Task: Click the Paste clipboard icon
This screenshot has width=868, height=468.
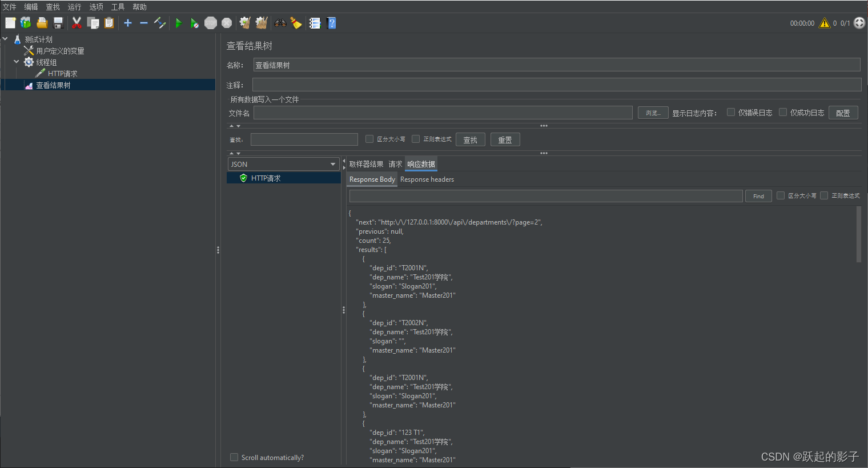Action: [109, 23]
